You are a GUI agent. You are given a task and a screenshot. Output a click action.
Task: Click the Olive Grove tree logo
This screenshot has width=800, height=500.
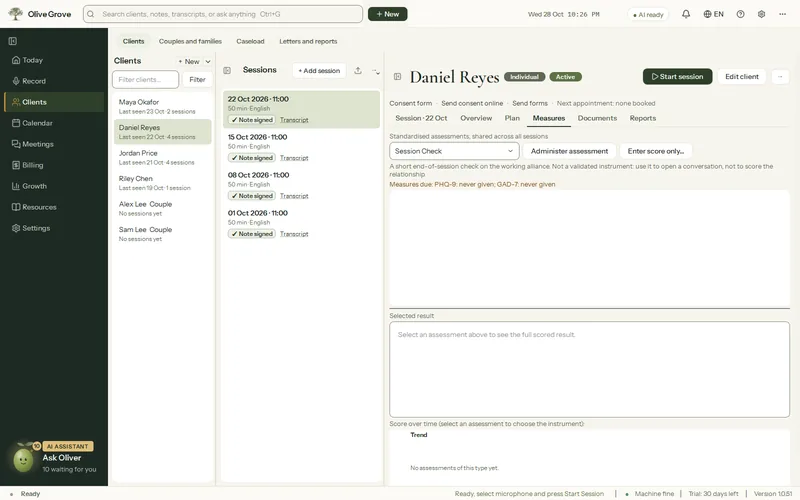click(15, 14)
